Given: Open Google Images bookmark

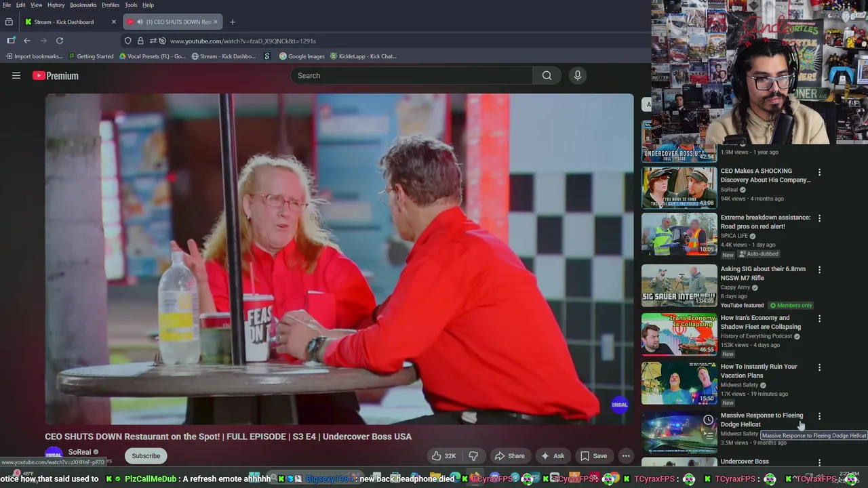Looking at the screenshot, I should (302, 56).
